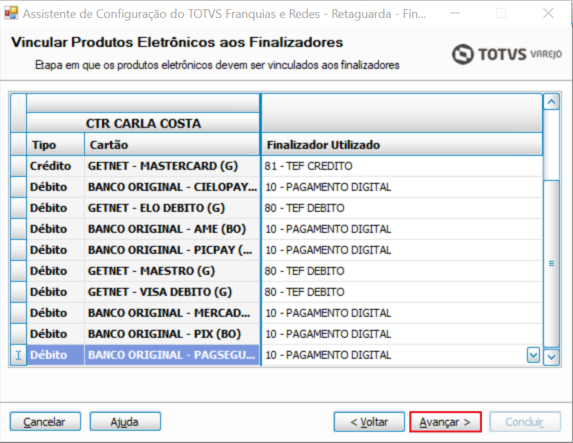
Task: Select the BANCO ORIGINAL - CIELOPAY cell
Action: [172, 187]
